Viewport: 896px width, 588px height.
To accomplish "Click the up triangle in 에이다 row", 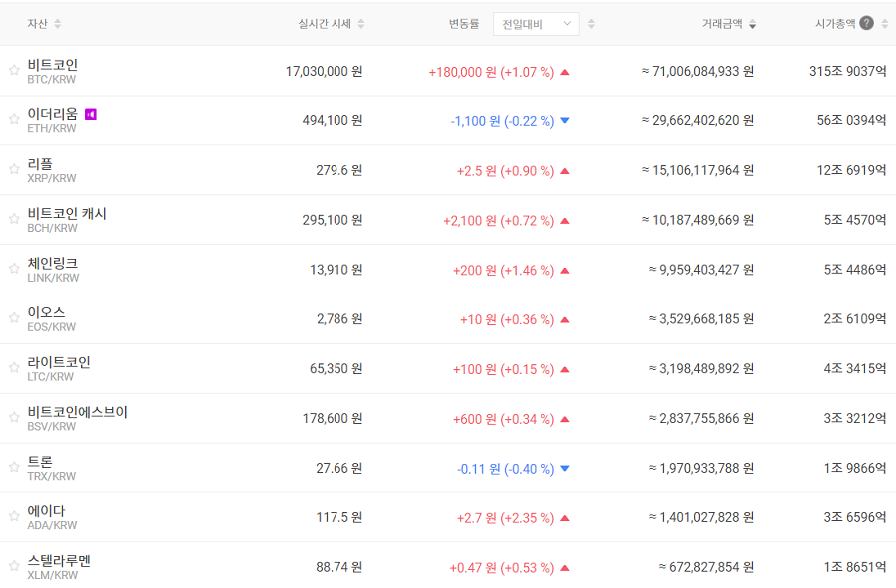I will coord(565,519).
